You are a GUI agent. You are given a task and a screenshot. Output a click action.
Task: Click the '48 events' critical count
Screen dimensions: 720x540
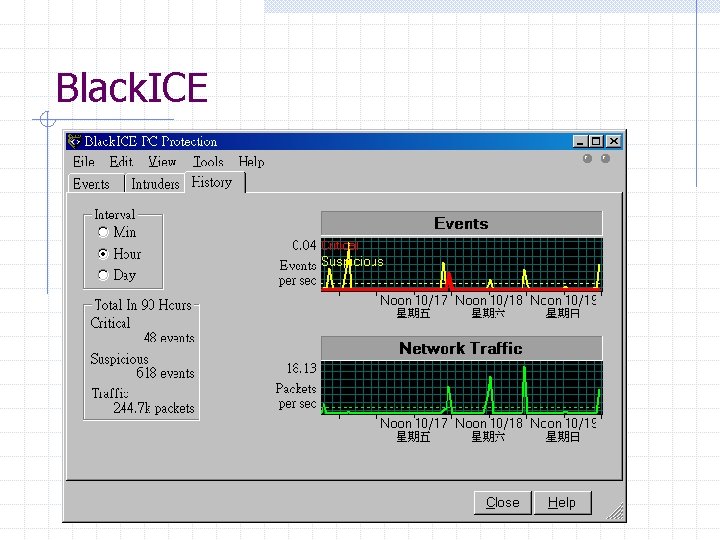[169, 338]
